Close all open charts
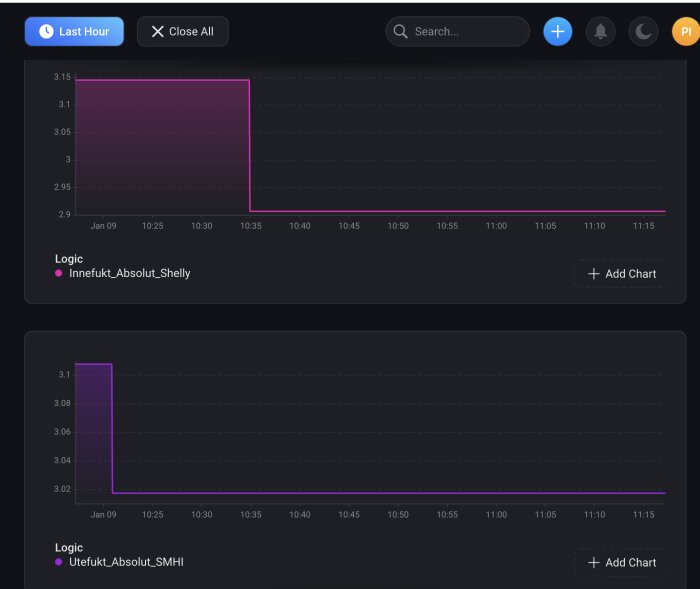 (183, 32)
